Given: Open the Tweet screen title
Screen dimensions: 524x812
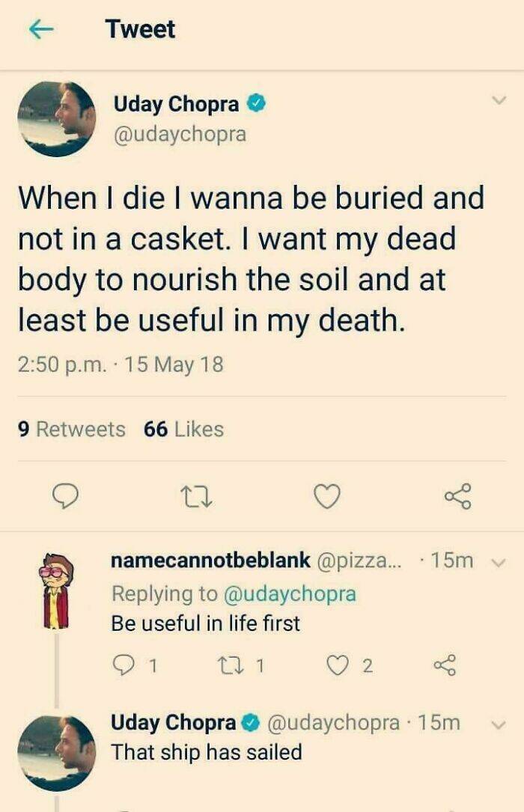Looking at the screenshot, I should point(139,28).
